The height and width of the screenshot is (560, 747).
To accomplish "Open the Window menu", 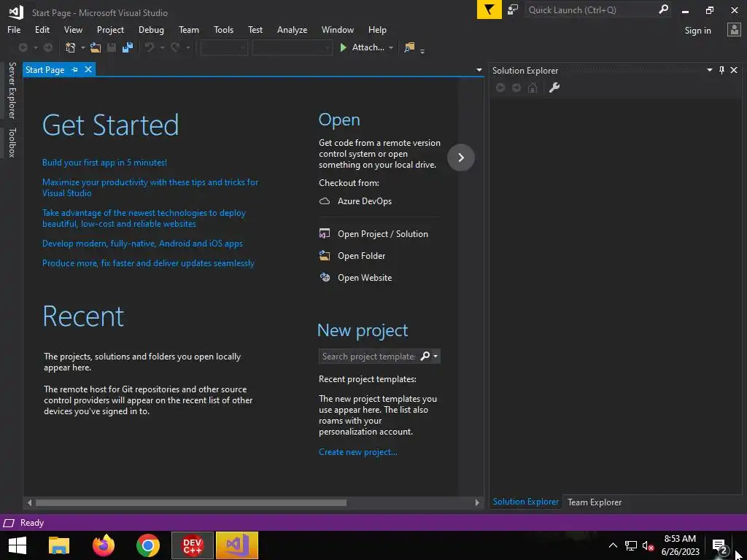I will [337, 29].
